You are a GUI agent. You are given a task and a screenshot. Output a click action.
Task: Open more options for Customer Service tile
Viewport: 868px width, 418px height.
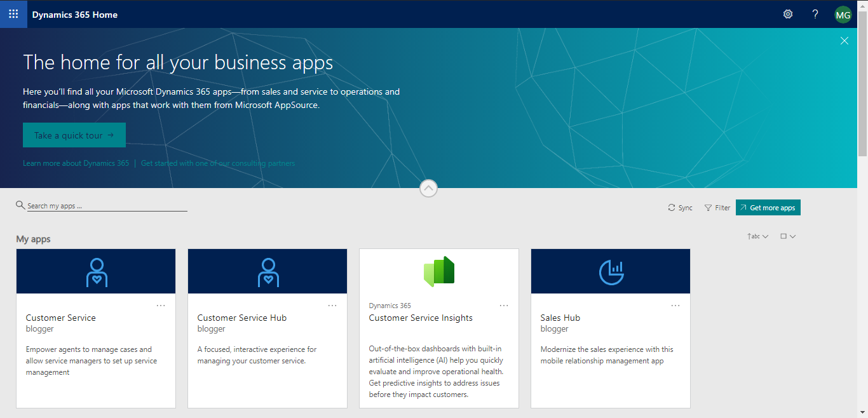pos(161,306)
